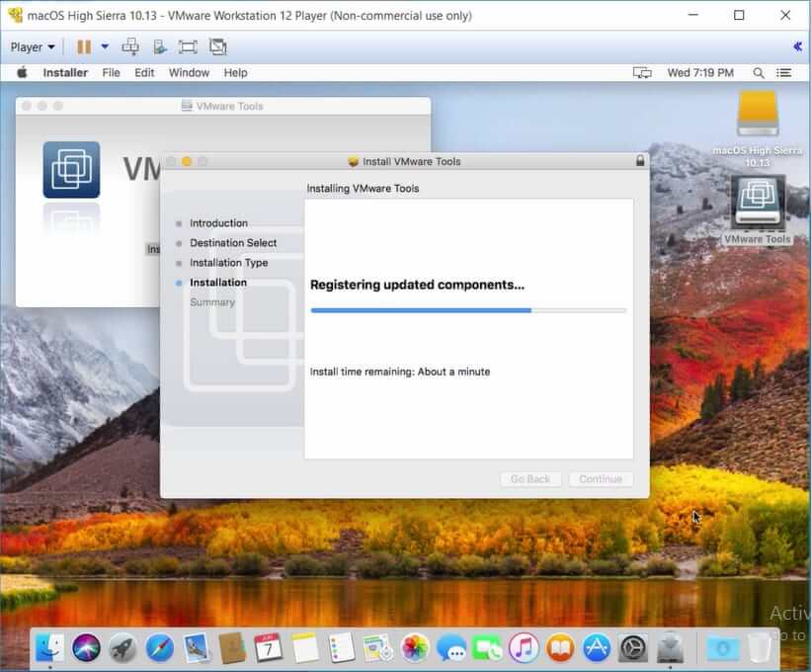Send Ctrl+Alt+Del to the virtual machine

coord(130,47)
